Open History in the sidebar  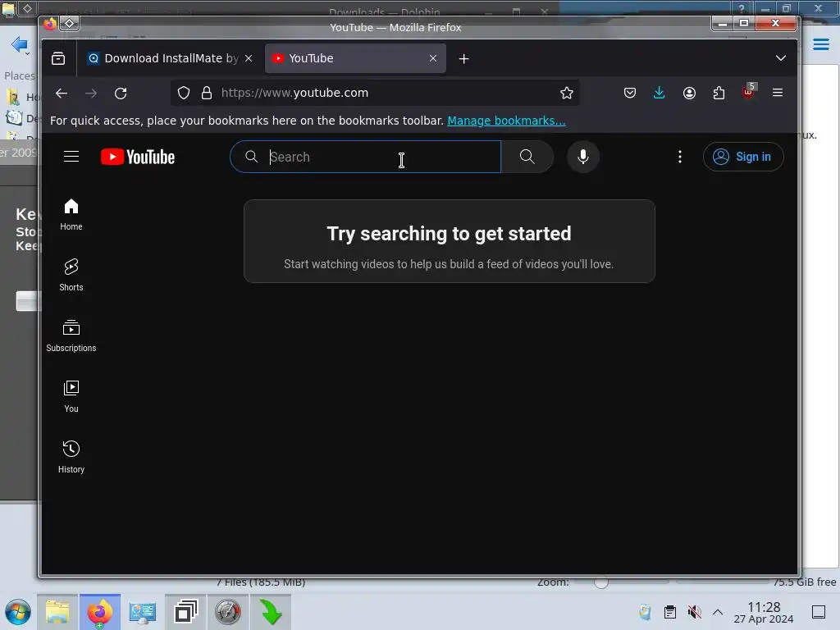71,457
